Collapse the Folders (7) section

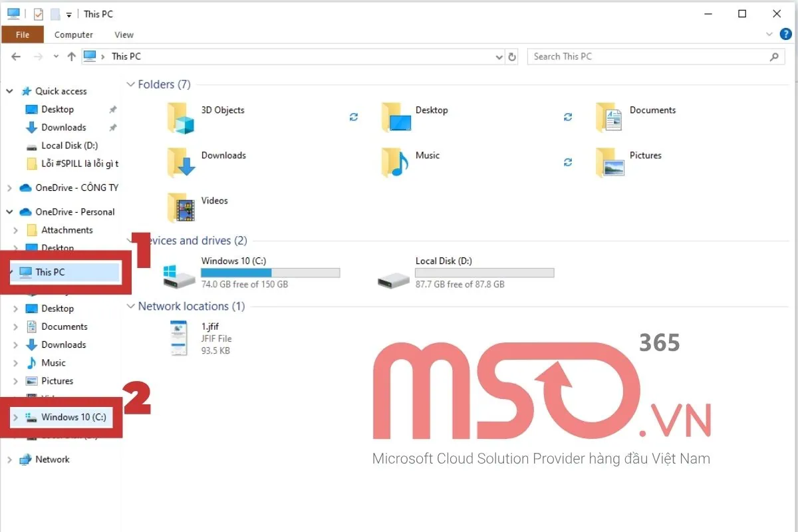point(130,84)
